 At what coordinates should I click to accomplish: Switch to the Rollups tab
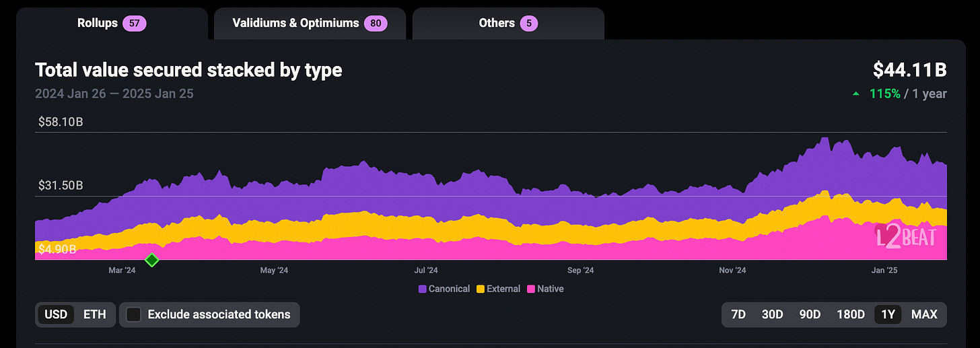pos(112,24)
